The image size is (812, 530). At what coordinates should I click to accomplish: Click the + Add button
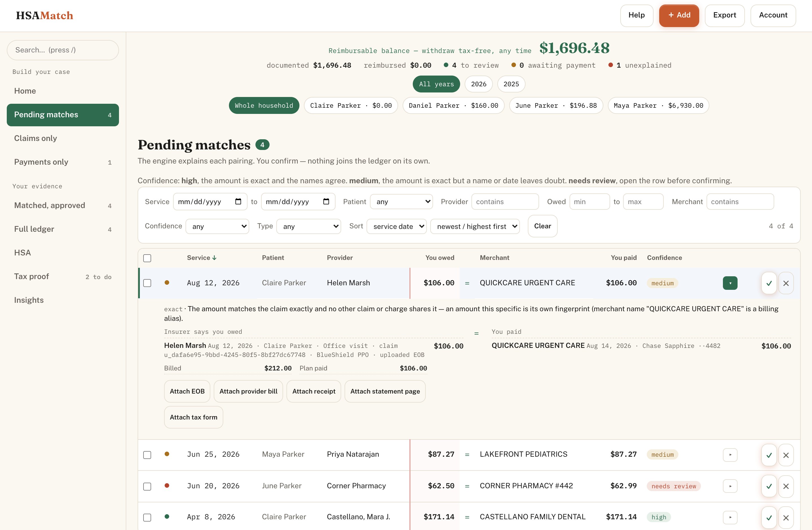point(679,15)
